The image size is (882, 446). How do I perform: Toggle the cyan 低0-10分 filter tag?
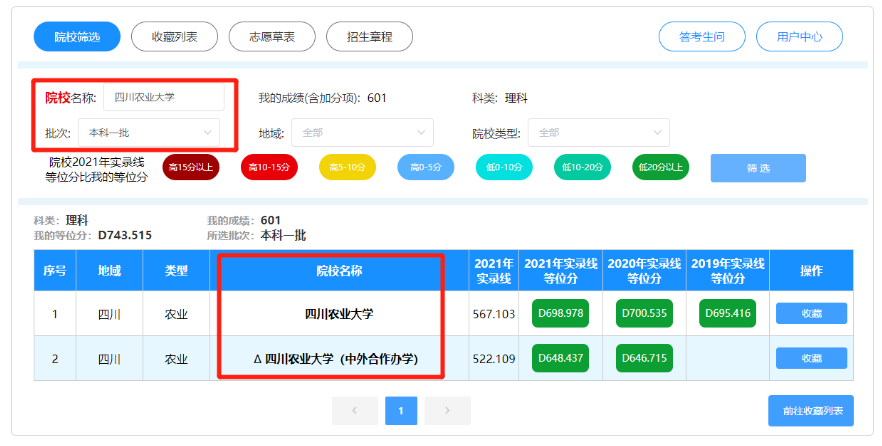click(x=504, y=167)
